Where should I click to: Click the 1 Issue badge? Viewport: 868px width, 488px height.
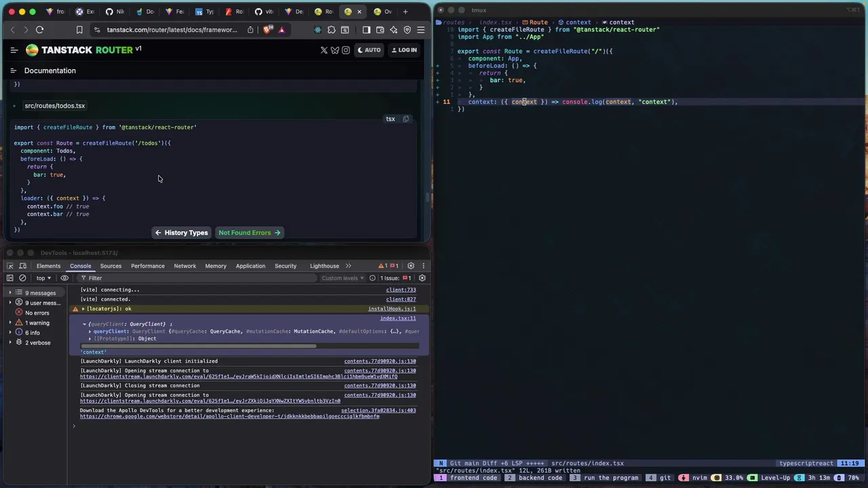pyautogui.click(x=395, y=278)
